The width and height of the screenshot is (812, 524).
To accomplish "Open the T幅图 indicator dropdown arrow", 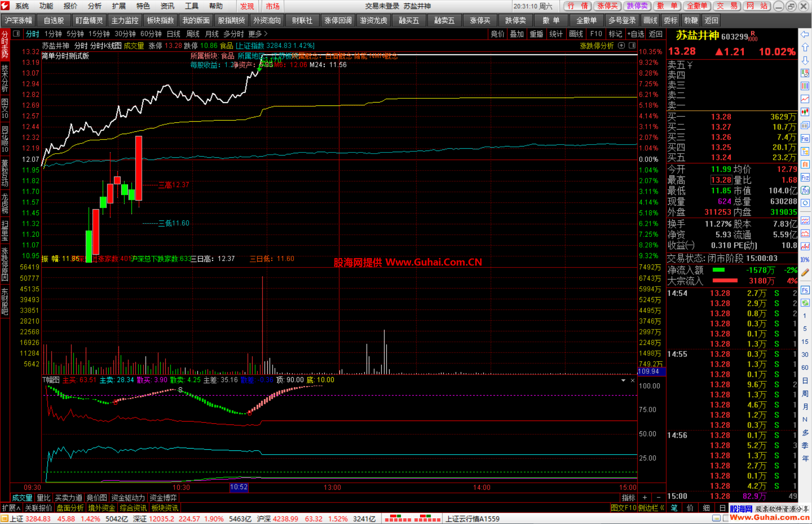I will (x=623, y=381).
